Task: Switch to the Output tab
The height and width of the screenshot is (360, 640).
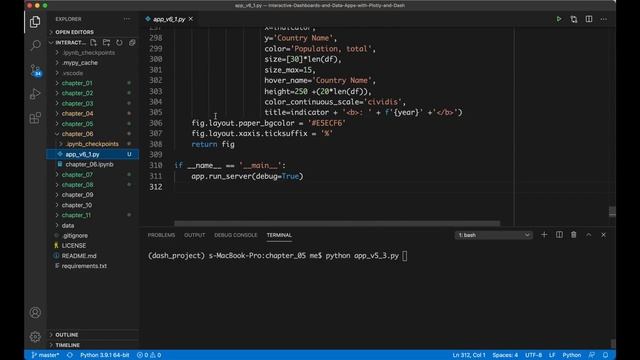Action: click(195, 235)
